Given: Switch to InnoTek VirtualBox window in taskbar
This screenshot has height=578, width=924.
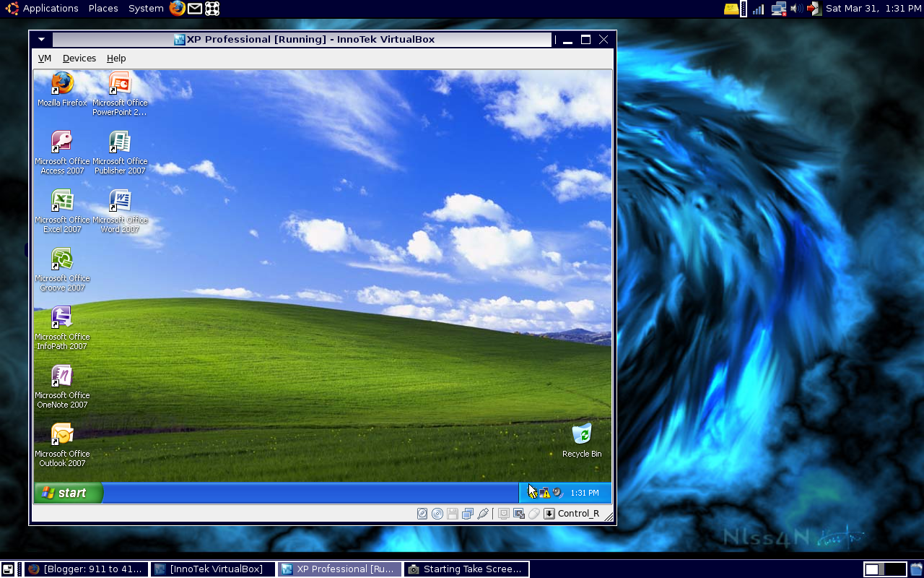Looking at the screenshot, I should (213, 569).
